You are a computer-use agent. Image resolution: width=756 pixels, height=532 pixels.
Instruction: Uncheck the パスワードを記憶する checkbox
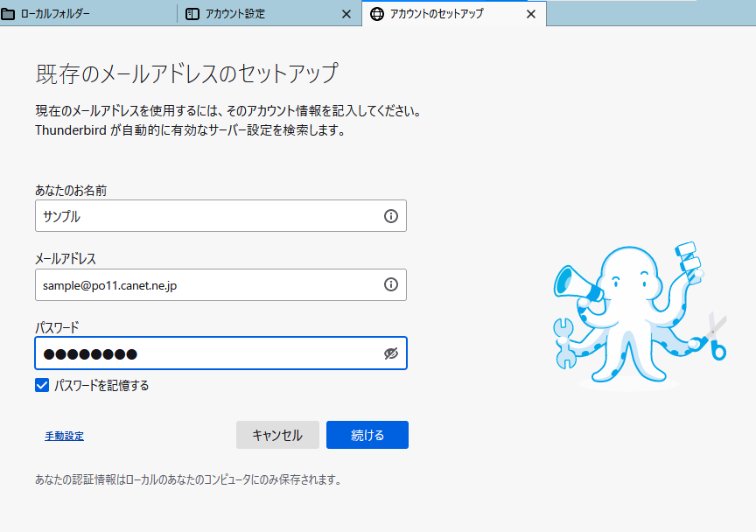(x=42, y=385)
